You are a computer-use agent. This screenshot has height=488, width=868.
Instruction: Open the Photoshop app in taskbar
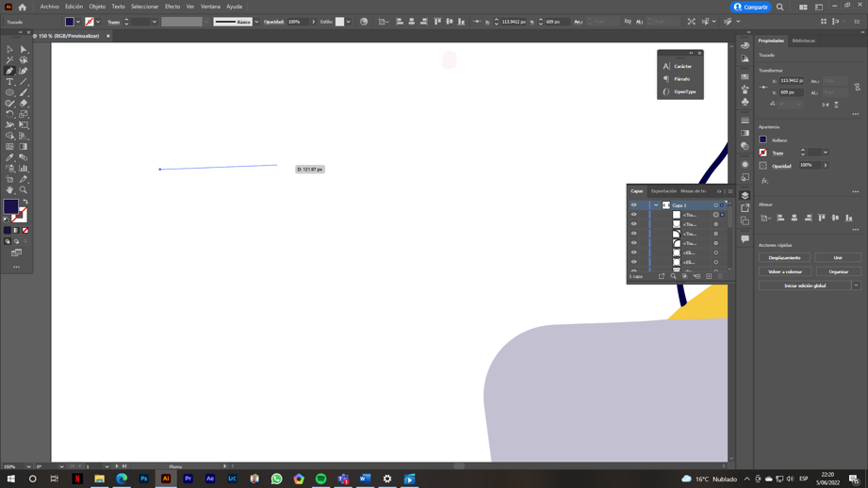pyautogui.click(x=143, y=479)
